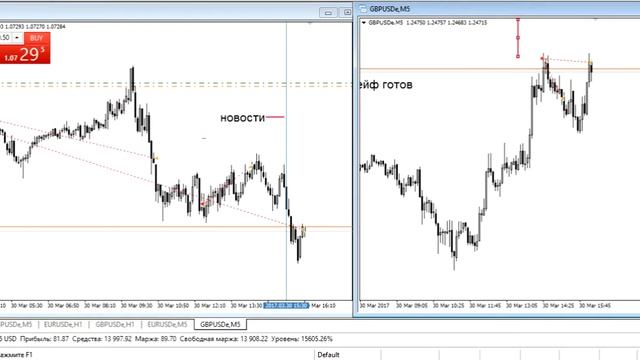This screenshot has height=360, width=640.
Task: Click 'Свободная маржа: 13 908.22' entry
Action: 224,339
